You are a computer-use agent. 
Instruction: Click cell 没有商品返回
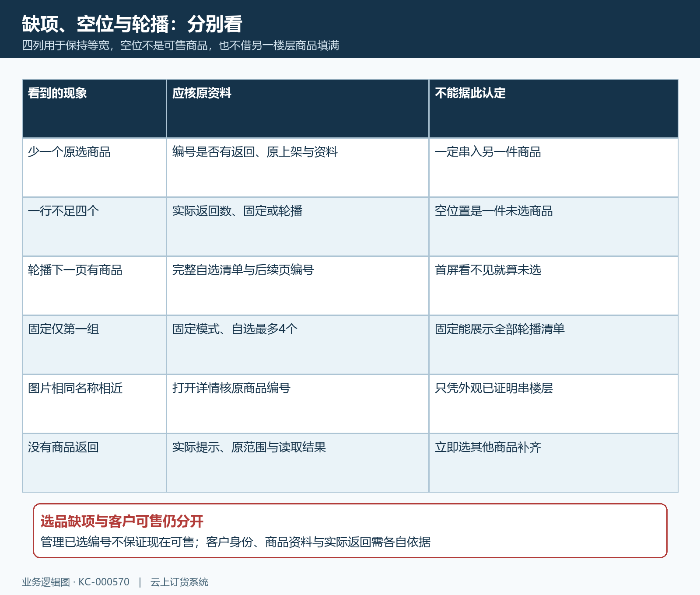tap(94, 463)
